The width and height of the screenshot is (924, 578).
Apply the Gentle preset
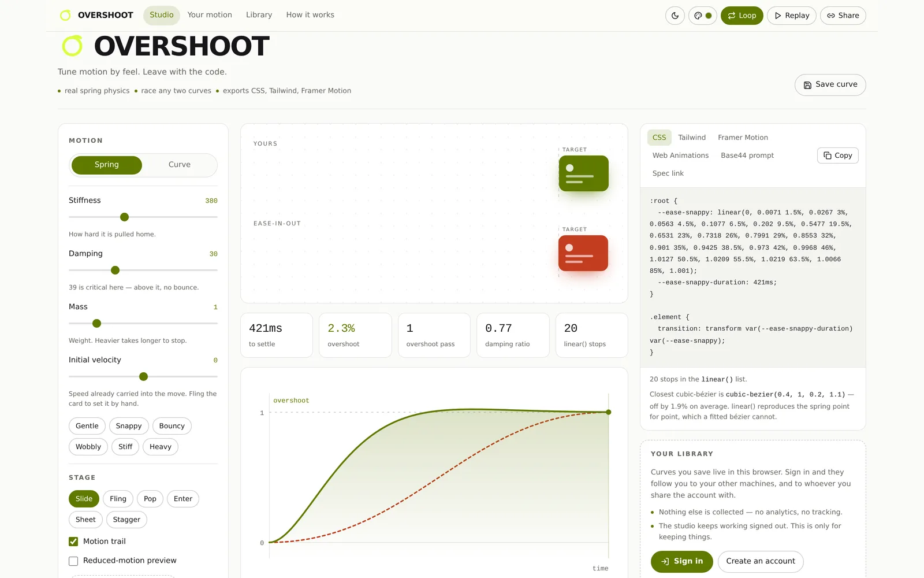click(x=87, y=426)
